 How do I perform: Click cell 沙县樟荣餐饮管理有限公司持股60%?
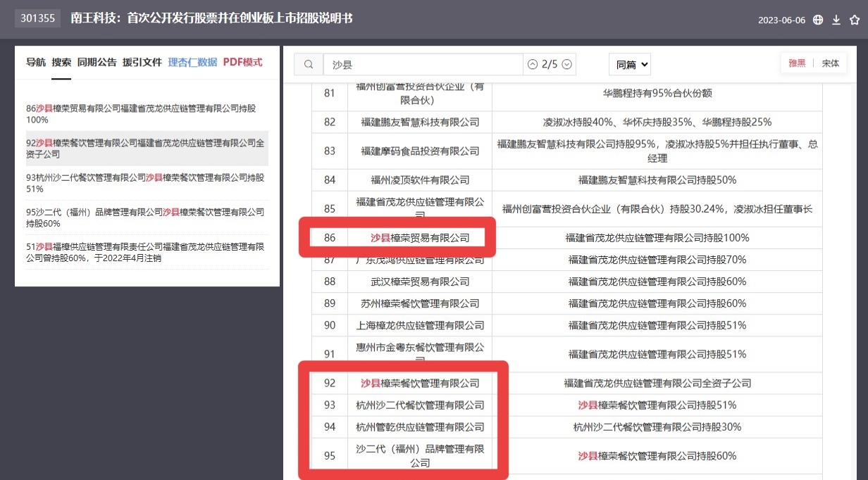coord(657,456)
